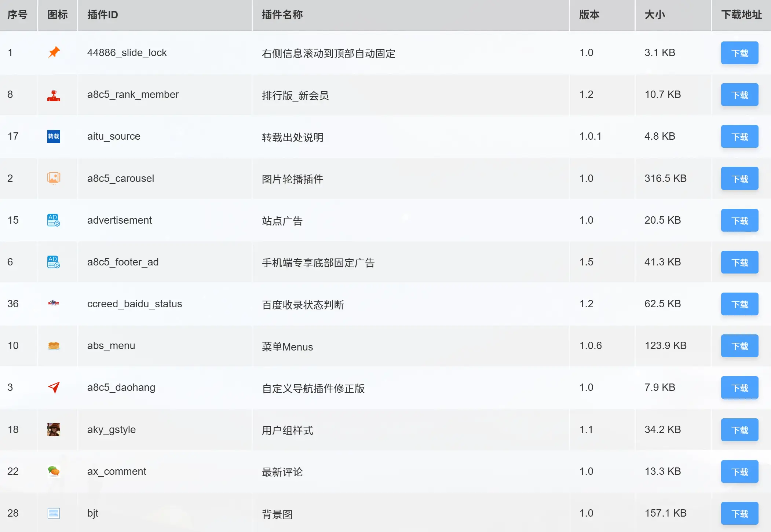Click the 下载地址 column header

[x=741, y=15]
